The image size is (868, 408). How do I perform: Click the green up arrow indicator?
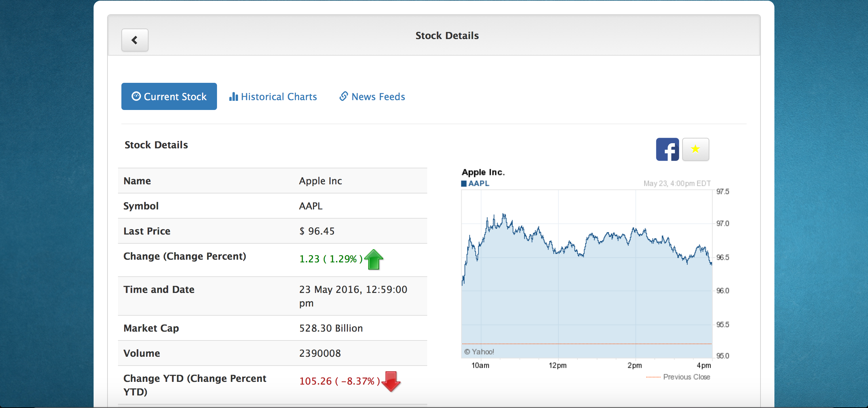coord(374,260)
